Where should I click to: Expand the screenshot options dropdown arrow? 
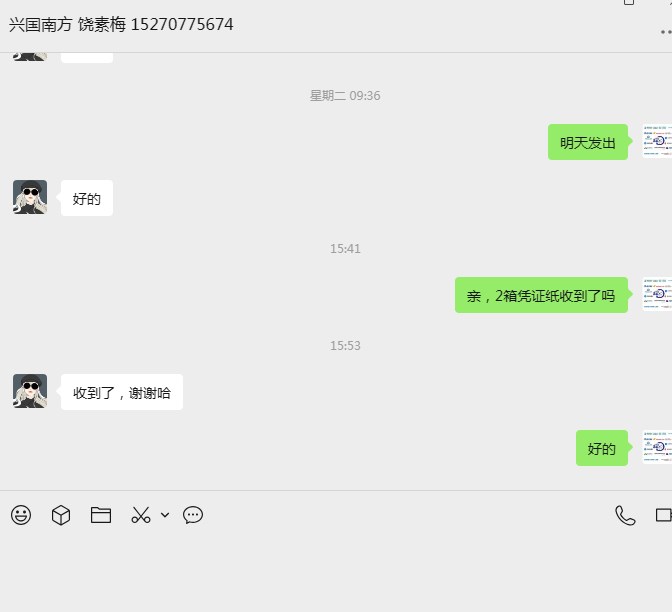coord(165,515)
